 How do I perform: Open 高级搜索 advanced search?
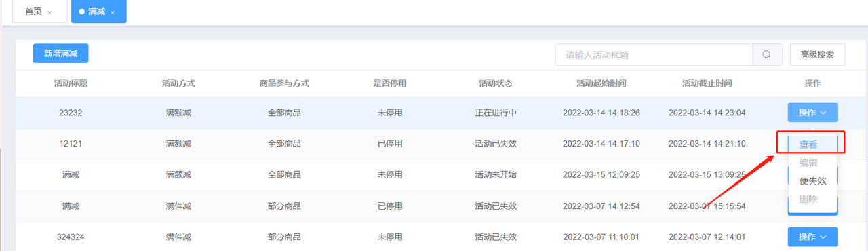point(817,55)
